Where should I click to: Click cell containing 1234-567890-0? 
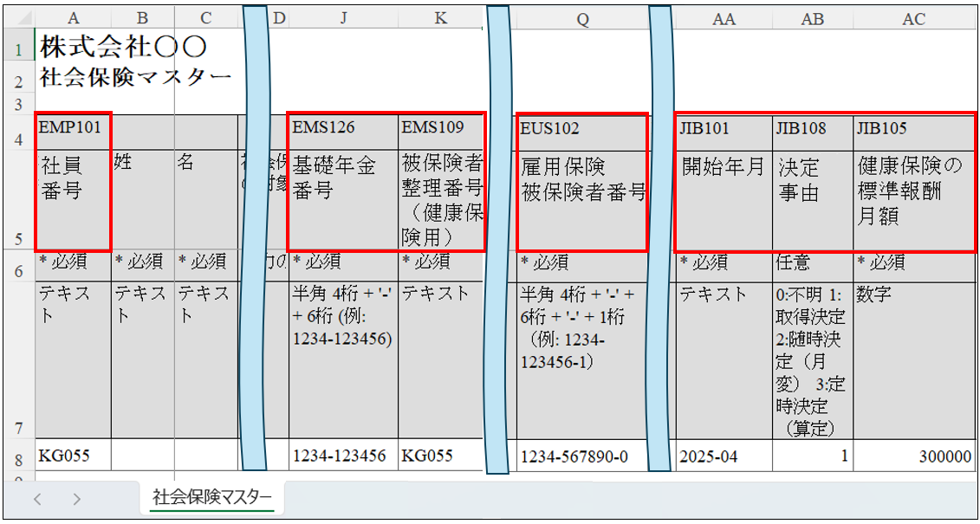coord(581,456)
